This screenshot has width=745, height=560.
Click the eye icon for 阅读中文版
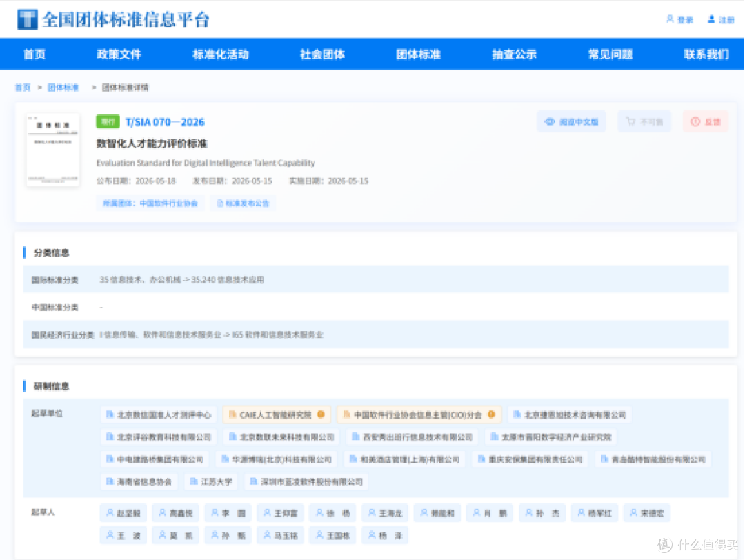click(550, 121)
